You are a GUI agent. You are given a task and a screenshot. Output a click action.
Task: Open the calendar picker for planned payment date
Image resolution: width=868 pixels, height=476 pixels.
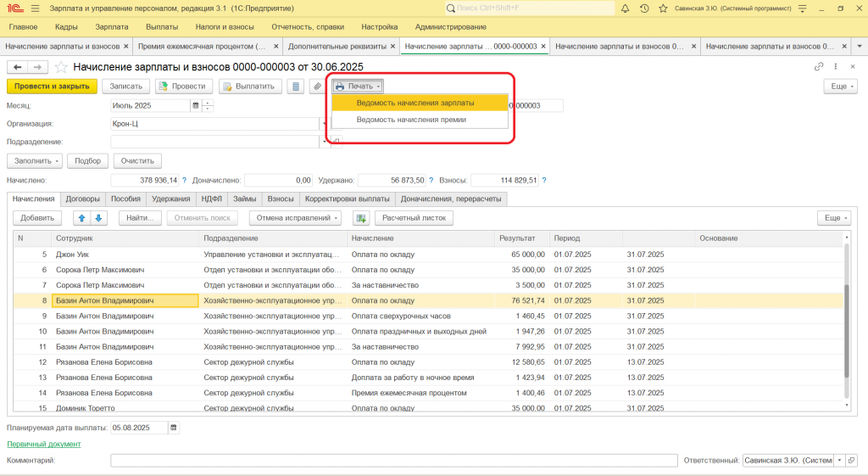point(174,428)
